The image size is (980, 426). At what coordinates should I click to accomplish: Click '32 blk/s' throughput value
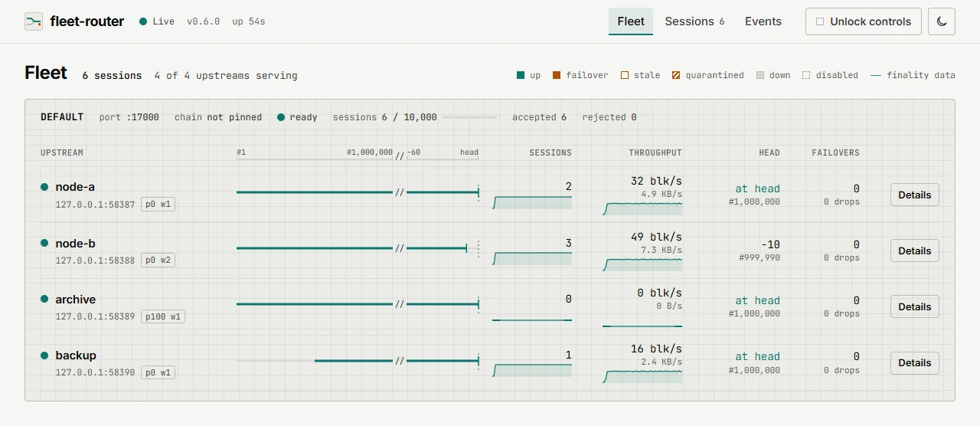click(656, 181)
